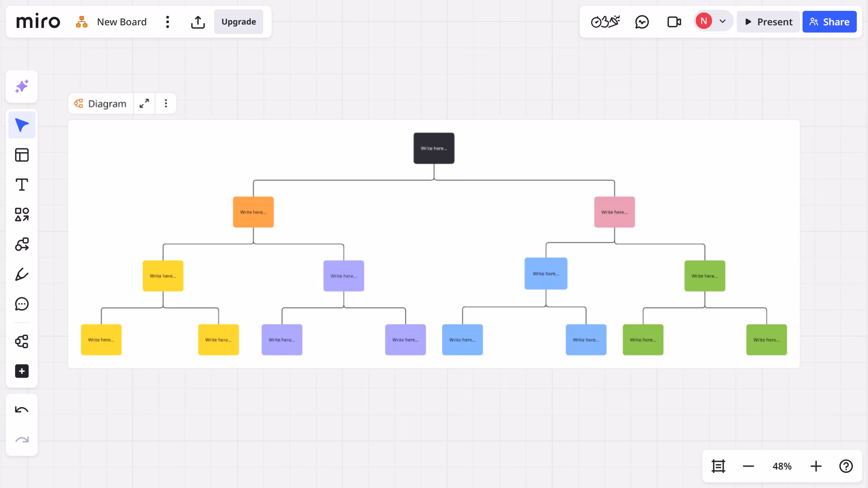Choose the Select cursor tool
The height and width of the screenshot is (488, 868).
tap(22, 125)
